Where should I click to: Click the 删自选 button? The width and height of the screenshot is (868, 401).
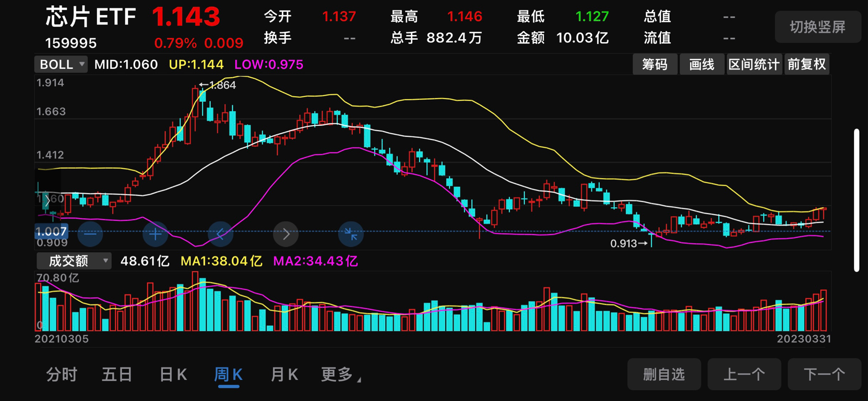[664, 374]
